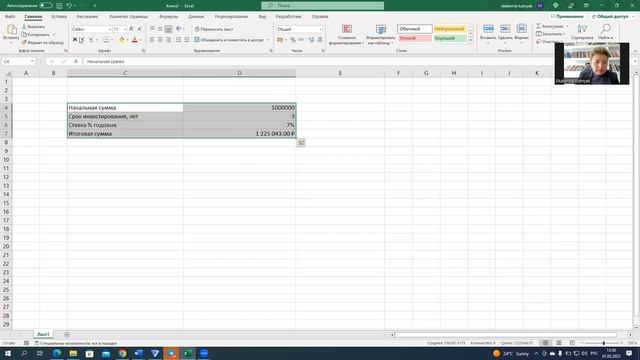Click Объединить и поместить в центре

229,40
